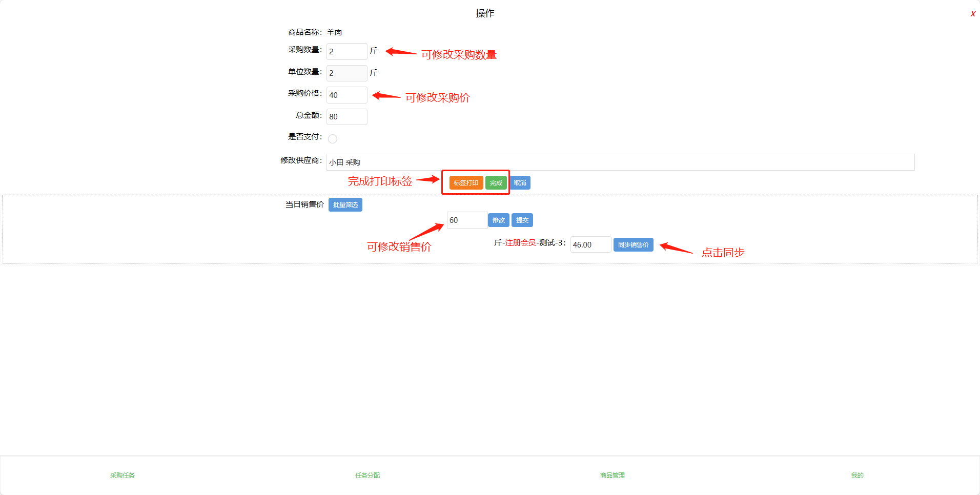Image resolution: width=980 pixels, height=495 pixels.
Task: Go to the 商品管理 tab
Action: pos(612,476)
